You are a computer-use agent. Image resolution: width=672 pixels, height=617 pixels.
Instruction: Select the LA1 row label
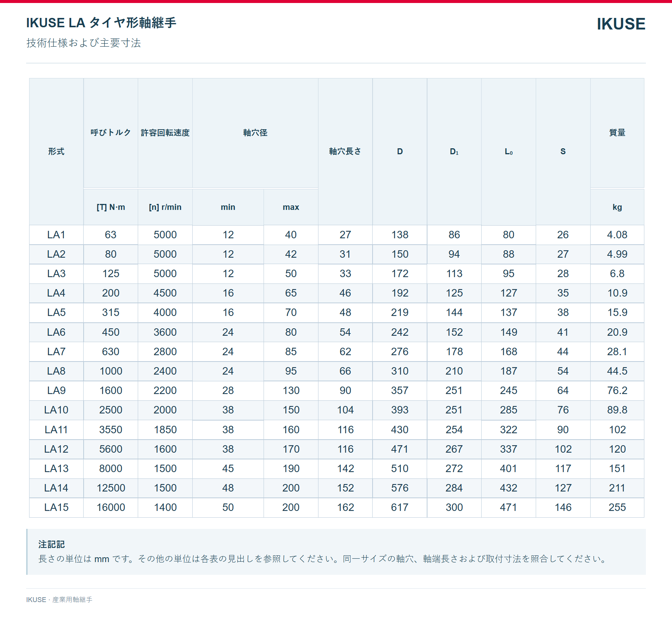[56, 235]
